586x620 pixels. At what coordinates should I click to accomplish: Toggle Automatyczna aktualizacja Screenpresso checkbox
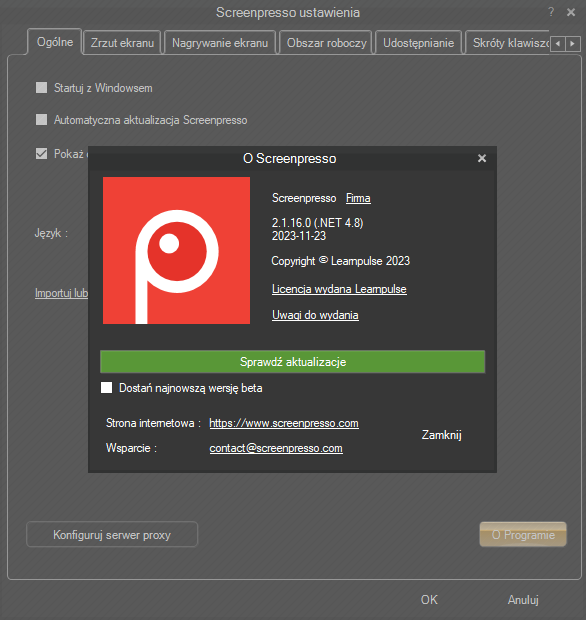42,119
